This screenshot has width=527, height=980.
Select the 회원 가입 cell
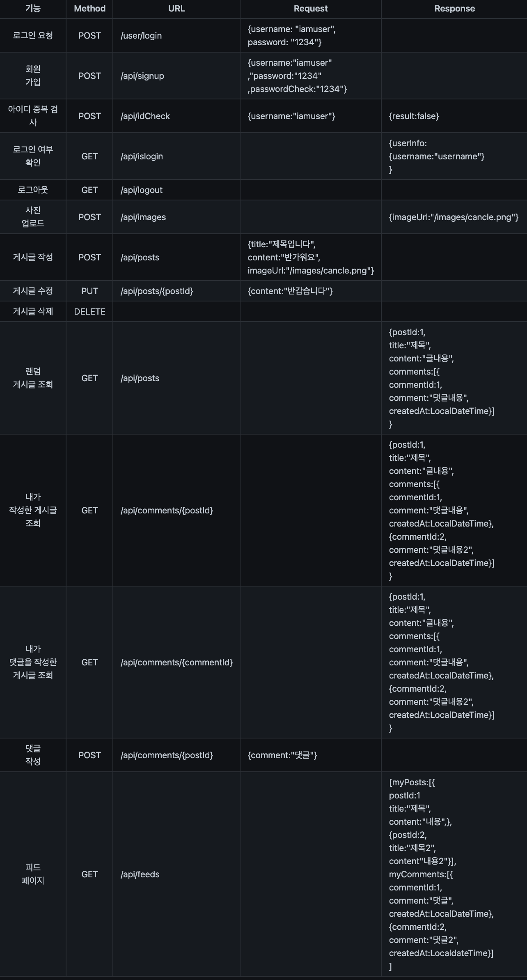tap(33, 76)
